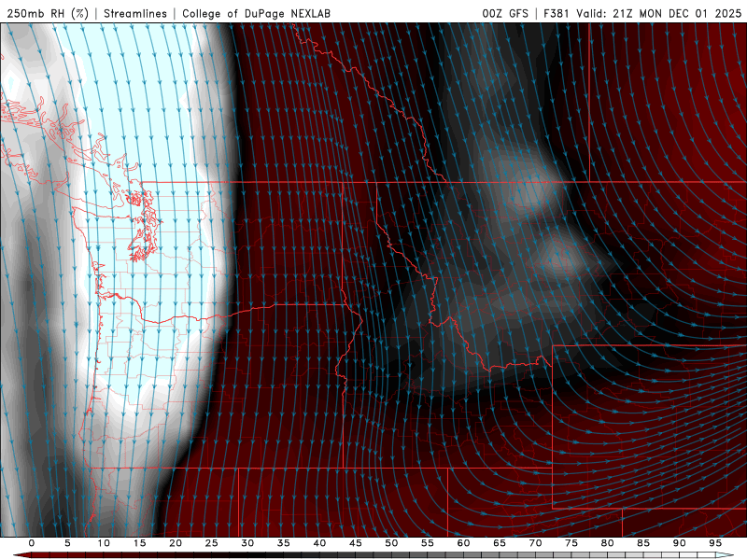The width and height of the screenshot is (747, 560).
Task: Click "Valid: 21Z MON DEC 01 2025" timestamp
Action: click(659, 14)
